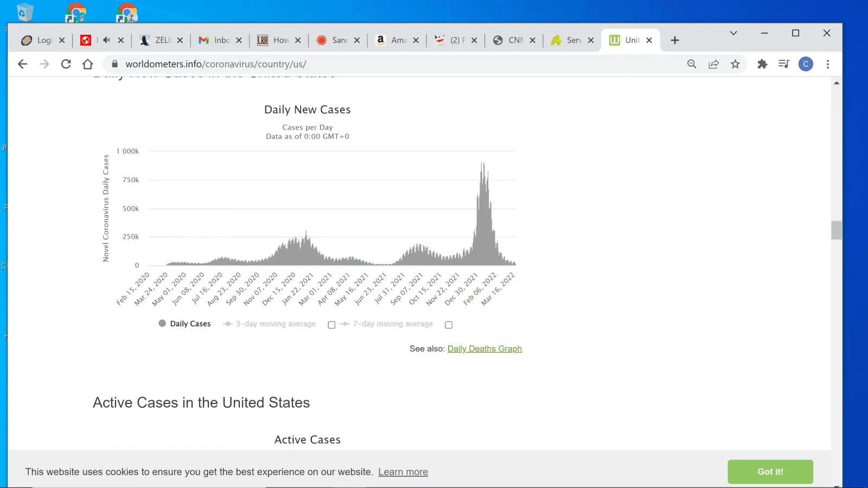The image size is (868, 488).
Task: Open the profile avatar menu
Action: [x=806, y=64]
